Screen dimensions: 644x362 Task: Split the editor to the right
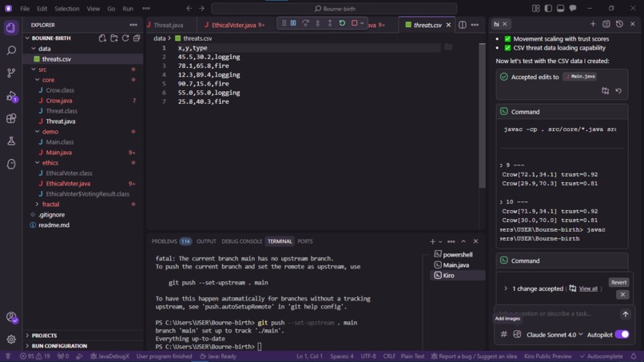(463, 25)
